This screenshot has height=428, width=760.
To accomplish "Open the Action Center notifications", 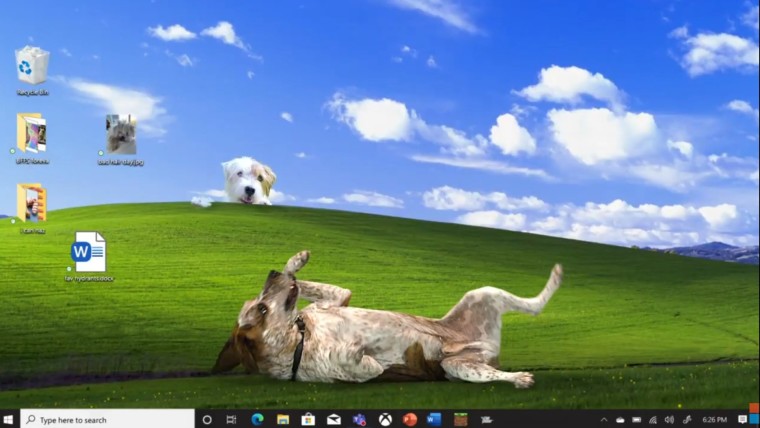I will tap(742, 419).
